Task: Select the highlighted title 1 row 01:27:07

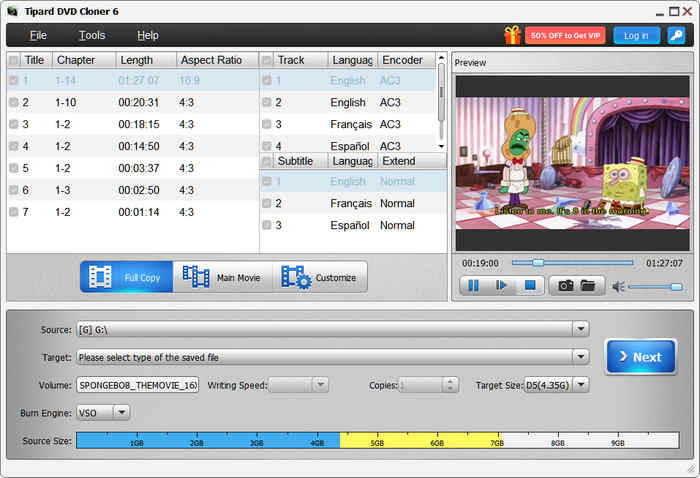Action: point(133,80)
